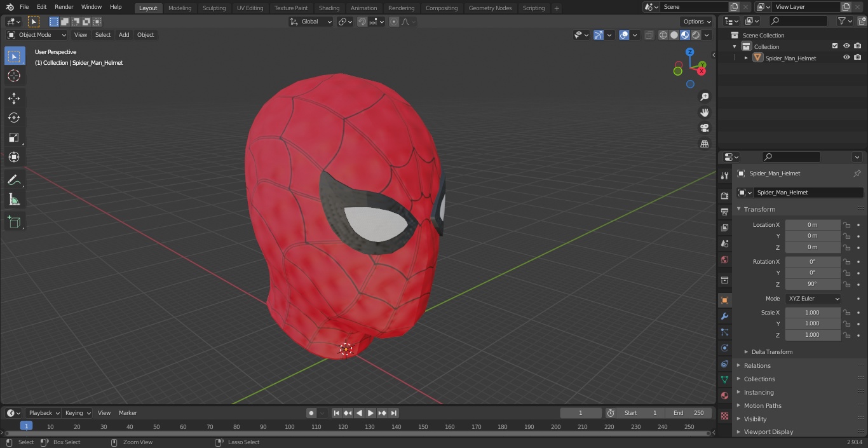The height and width of the screenshot is (448, 868).
Task: Select the Add Cube tool
Action: click(14, 222)
